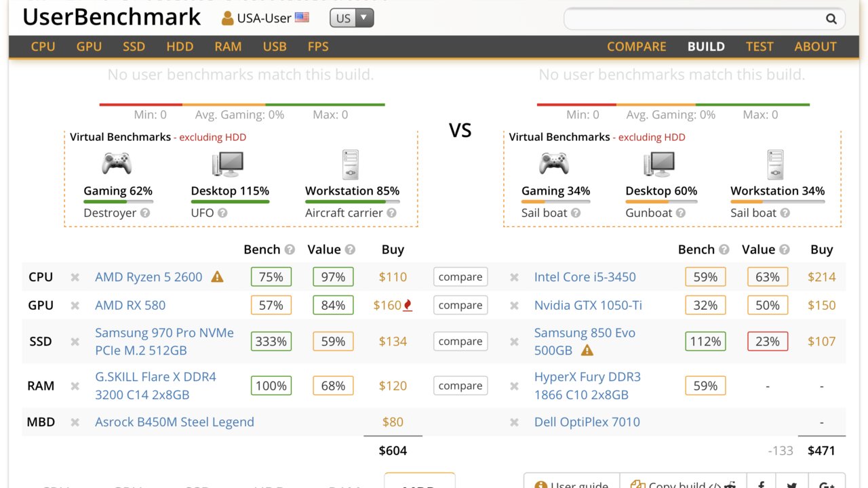Image resolution: width=868 pixels, height=488 pixels.
Task: Open the Dell OptiPlex 7010 link
Action: (587, 422)
